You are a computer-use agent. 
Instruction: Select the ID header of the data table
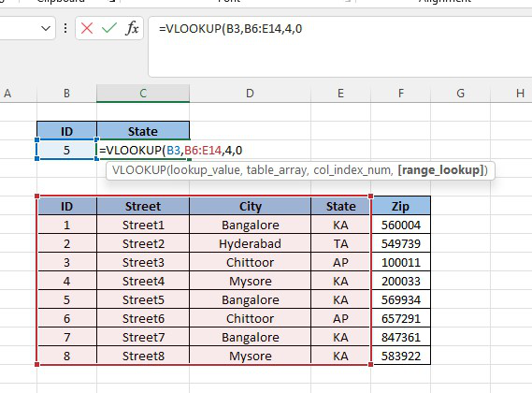click(x=66, y=206)
